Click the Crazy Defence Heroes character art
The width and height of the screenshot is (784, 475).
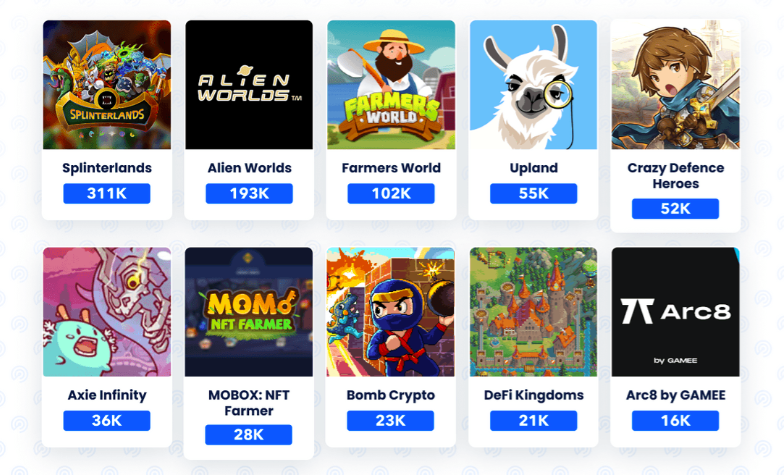point(676,84)
